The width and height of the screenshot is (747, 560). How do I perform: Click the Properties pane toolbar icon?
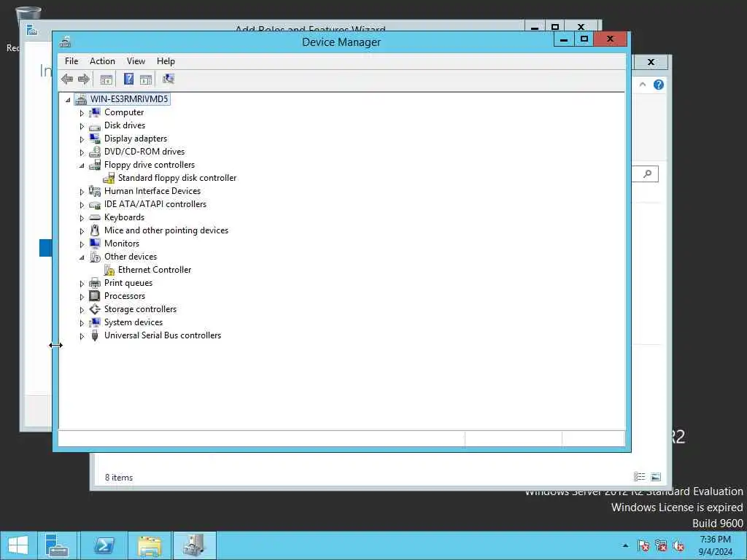pyautogui.click(x=146, y=79)
